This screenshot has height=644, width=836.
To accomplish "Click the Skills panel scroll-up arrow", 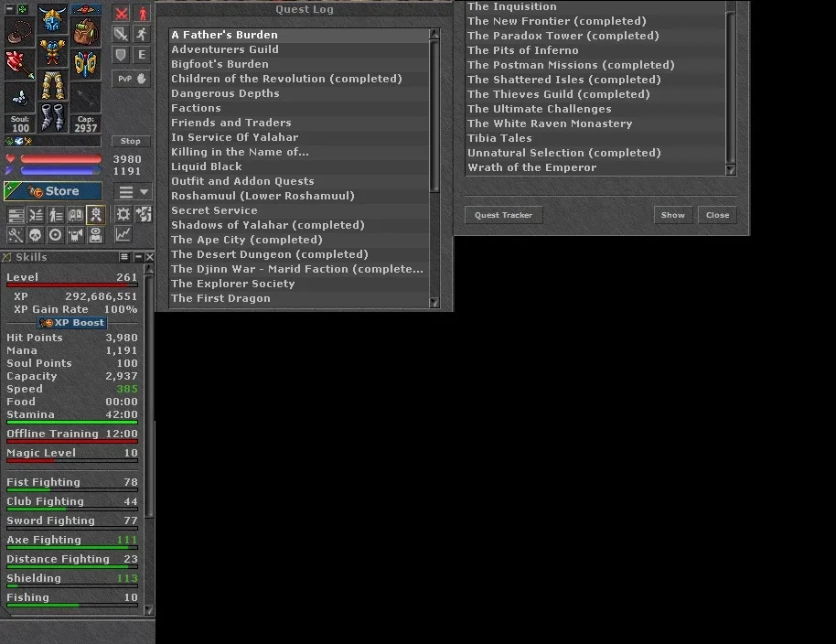I will [149, 269].
